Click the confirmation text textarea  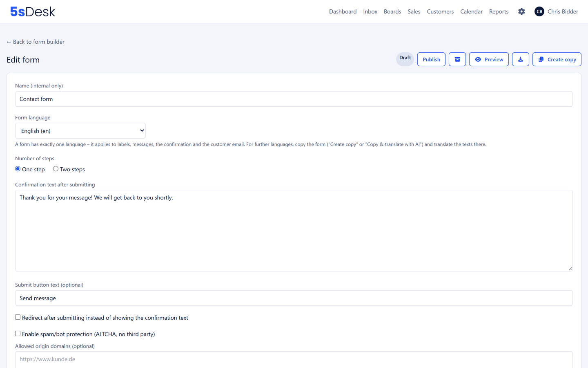tap(294, 231)
